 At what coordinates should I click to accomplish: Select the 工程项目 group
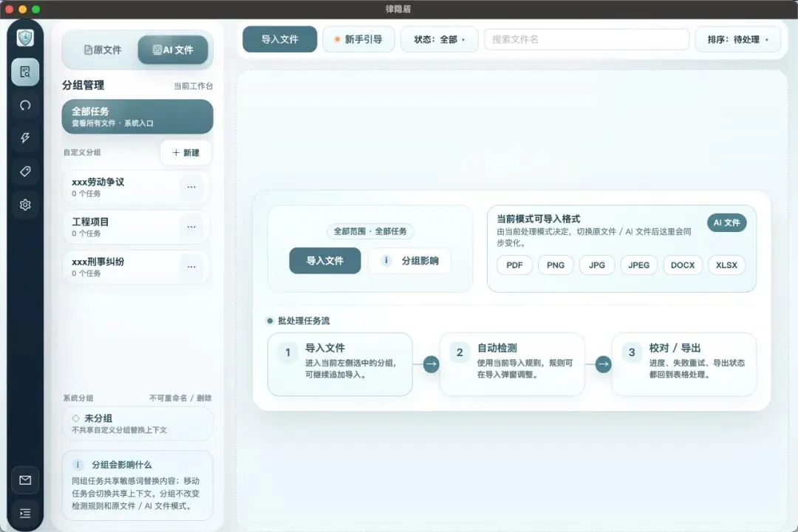click(135, 227)
